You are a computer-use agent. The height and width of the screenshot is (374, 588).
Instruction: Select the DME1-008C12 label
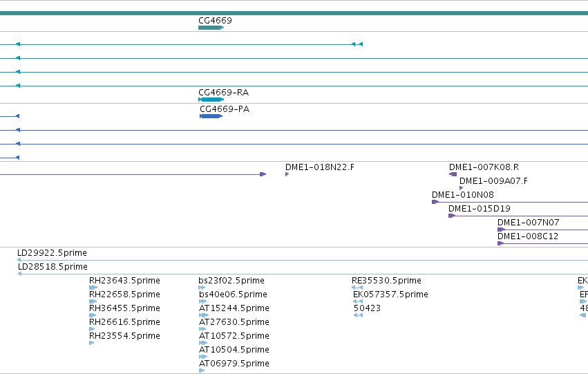click(x=528, y=236)
